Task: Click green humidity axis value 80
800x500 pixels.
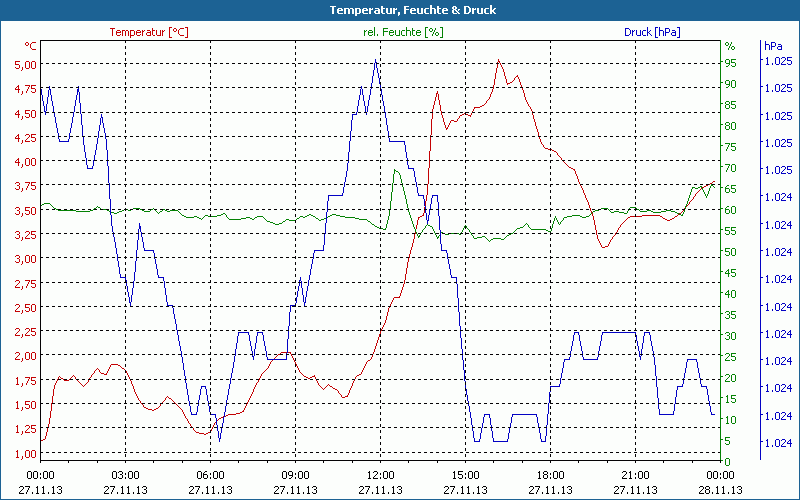Action: click(x=731, y=126)
